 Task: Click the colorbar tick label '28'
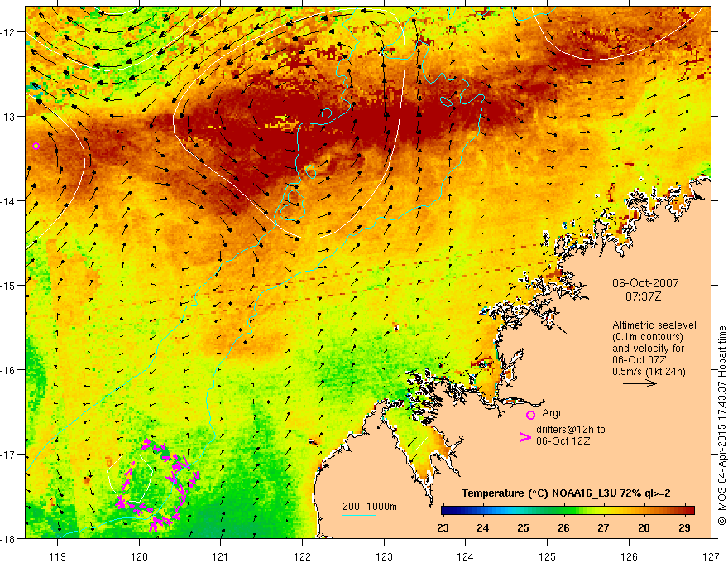(x=644, y=527)
